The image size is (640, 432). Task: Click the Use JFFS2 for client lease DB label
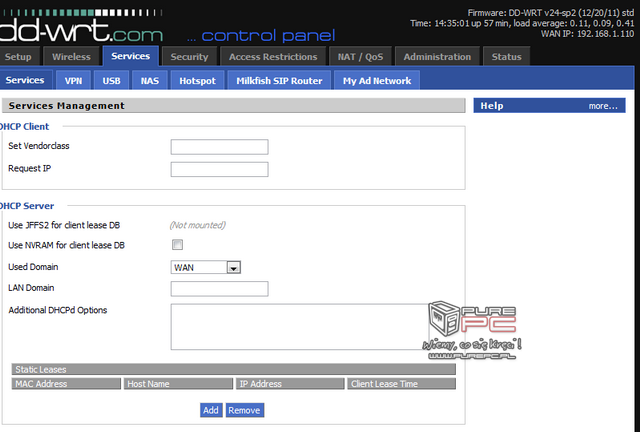(x=64, y=225)
